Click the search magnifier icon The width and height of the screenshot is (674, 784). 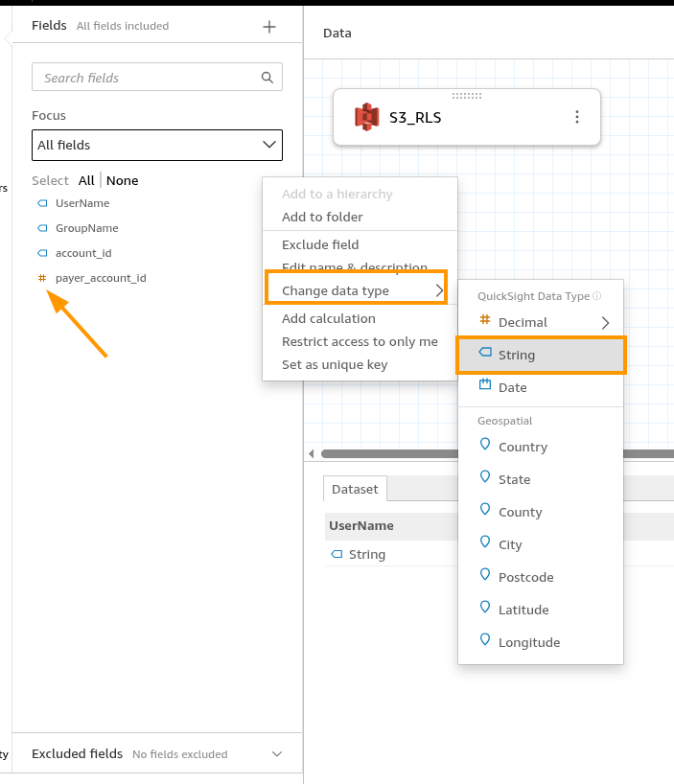pos(267,77)
